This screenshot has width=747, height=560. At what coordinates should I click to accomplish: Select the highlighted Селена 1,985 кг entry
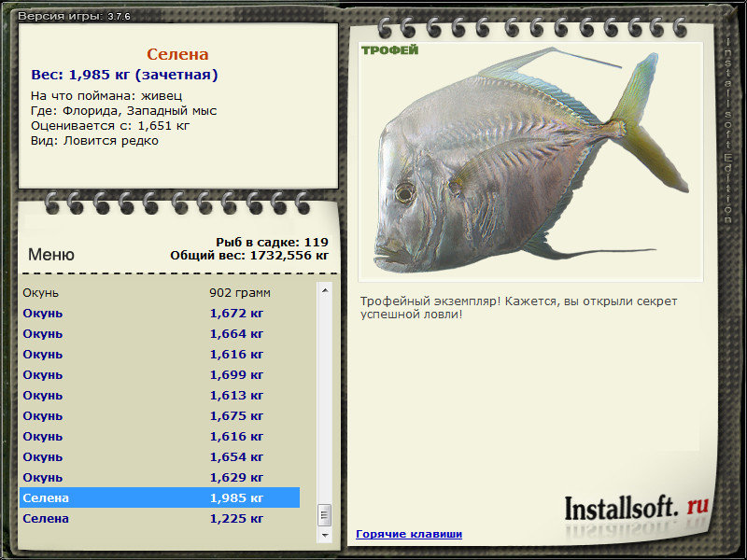(160, 497)
